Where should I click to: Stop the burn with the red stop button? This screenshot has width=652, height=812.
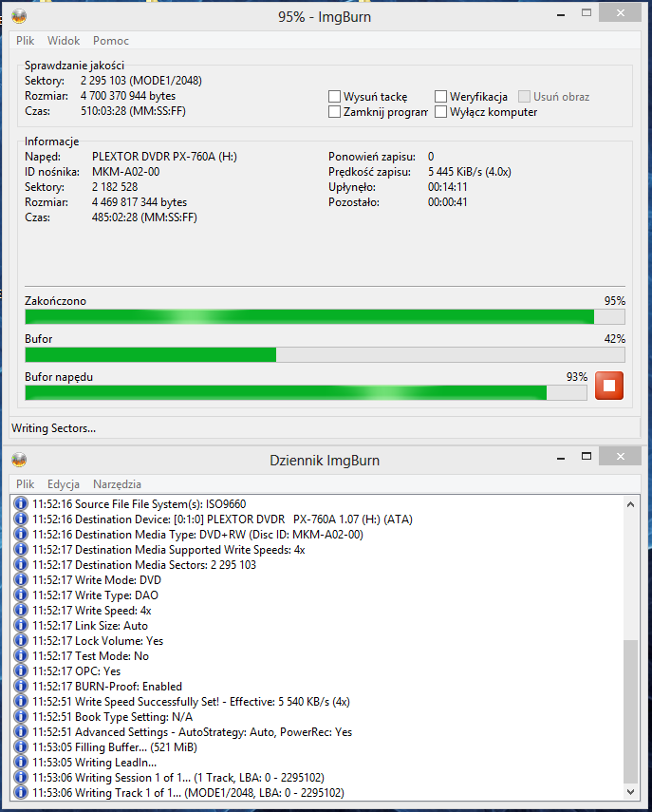pyautogui.click(x=609, y=386)
